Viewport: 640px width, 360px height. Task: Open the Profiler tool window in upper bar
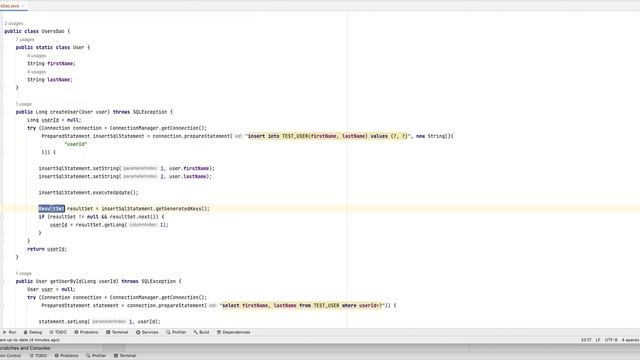(x=176, y=332)
